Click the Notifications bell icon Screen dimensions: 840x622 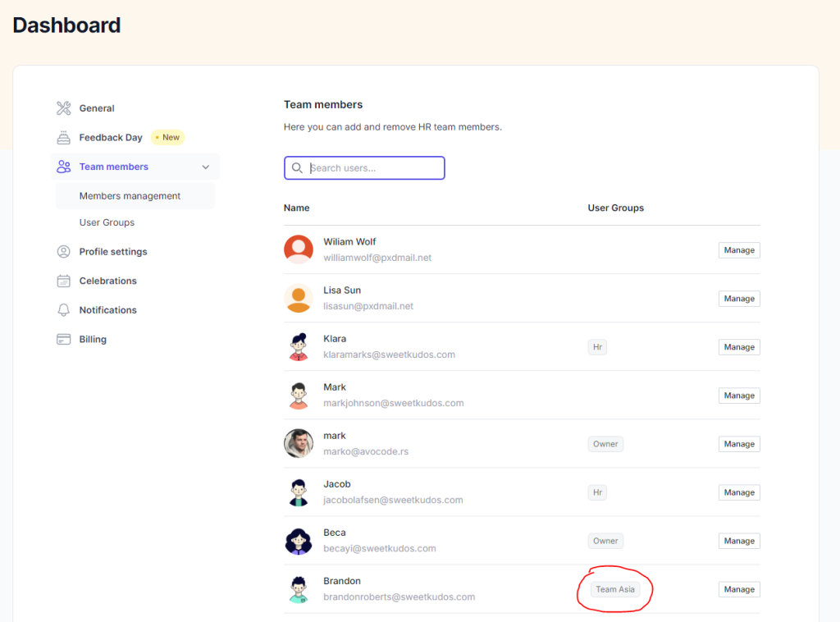[64, 310]
